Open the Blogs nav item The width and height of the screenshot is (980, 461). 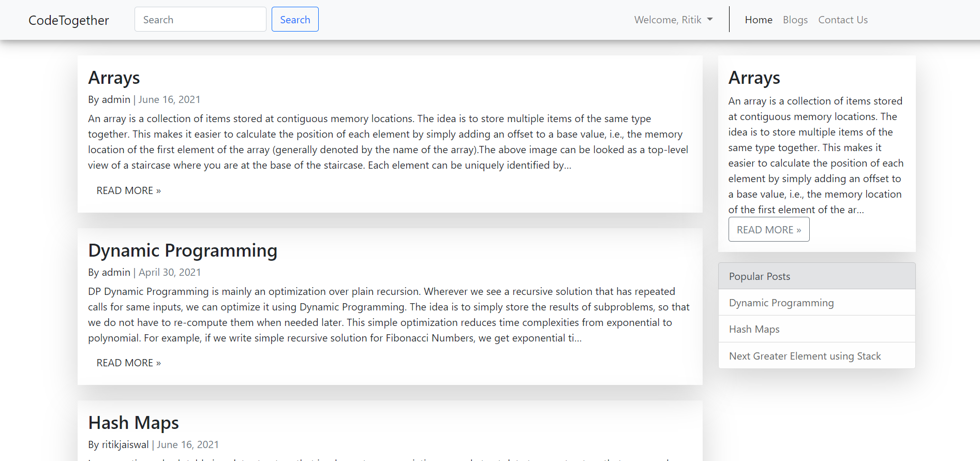tap(795, 20)
